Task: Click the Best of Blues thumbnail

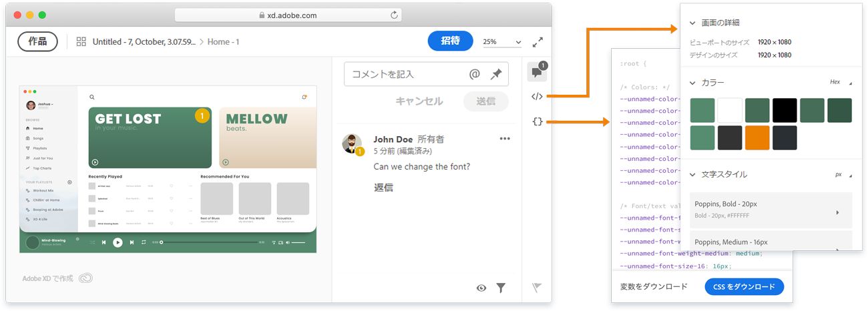Action: pos(216,198)
